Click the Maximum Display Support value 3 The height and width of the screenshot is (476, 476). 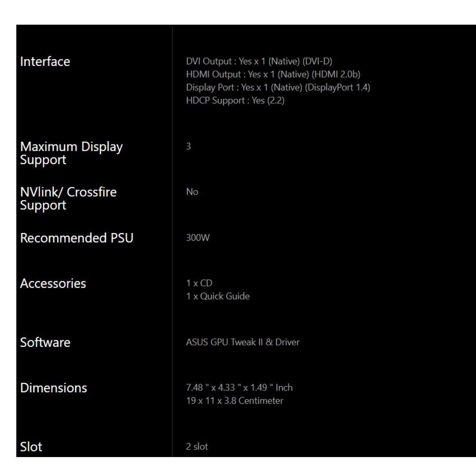pyautogui.click(x=188, y=146)
